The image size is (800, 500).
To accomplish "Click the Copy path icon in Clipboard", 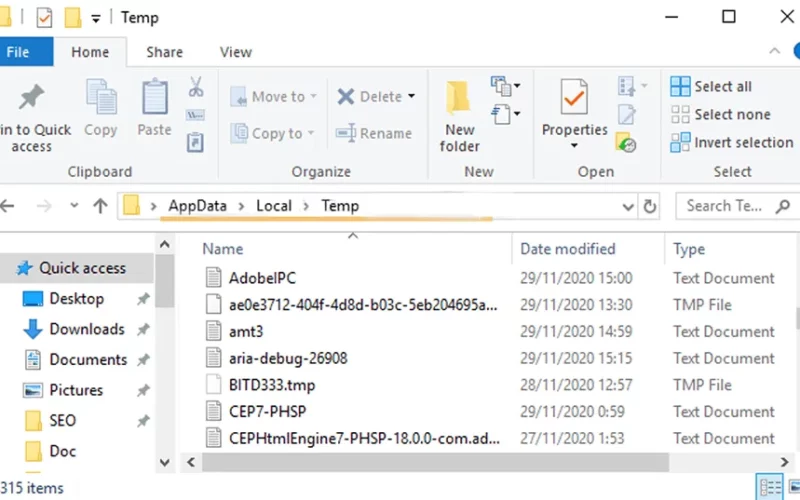I will (x=195, y=115).
